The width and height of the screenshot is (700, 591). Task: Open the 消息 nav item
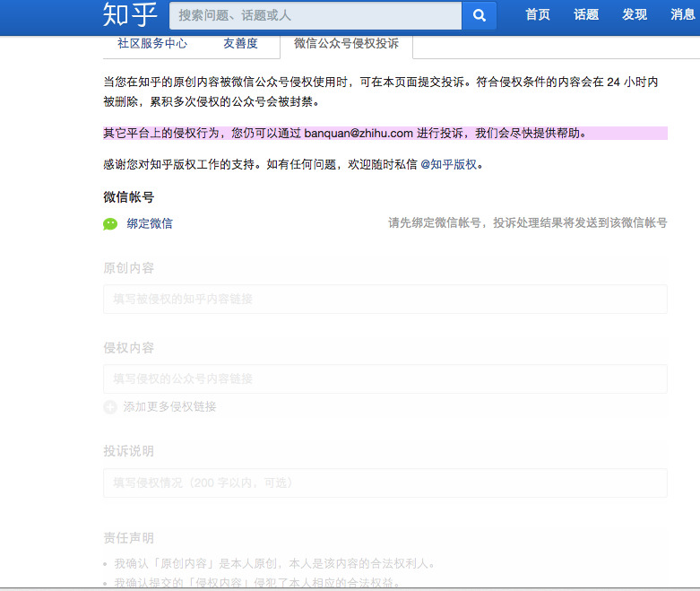pos(683,14)
